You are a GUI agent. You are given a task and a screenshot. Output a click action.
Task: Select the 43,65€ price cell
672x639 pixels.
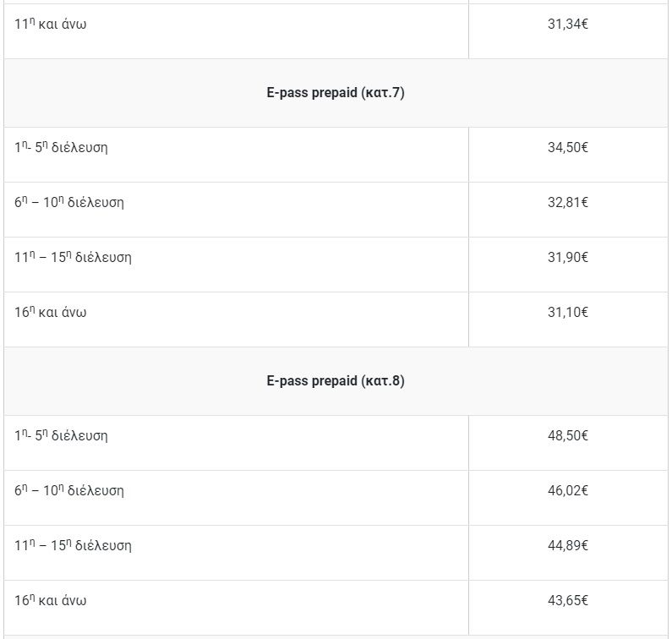[568, 600]
